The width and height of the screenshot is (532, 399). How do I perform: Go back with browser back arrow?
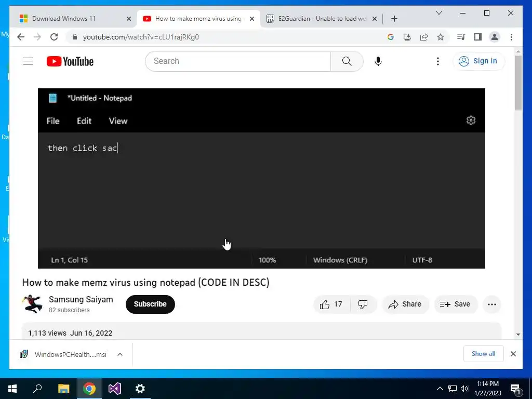[x=21, y=37]
